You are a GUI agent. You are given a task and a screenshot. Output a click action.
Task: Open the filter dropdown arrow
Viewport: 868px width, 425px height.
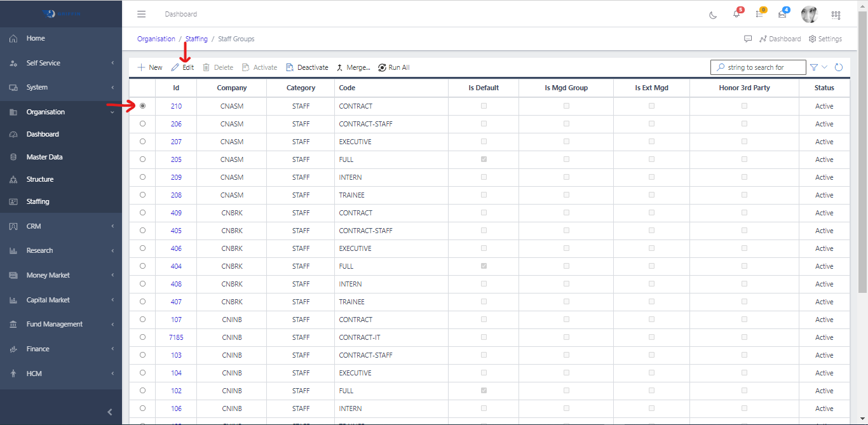click(x=825, y=67)
